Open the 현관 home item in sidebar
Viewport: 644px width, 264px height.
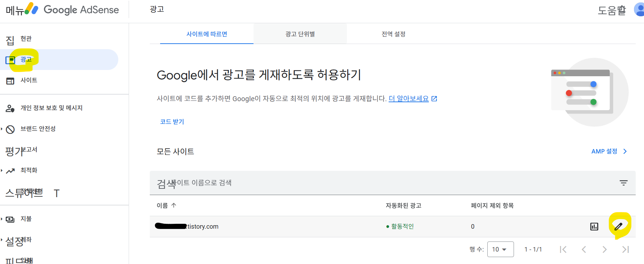26,39
